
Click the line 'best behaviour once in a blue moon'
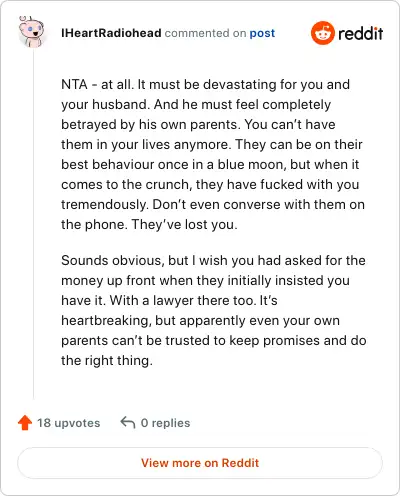tap(210, 165)
